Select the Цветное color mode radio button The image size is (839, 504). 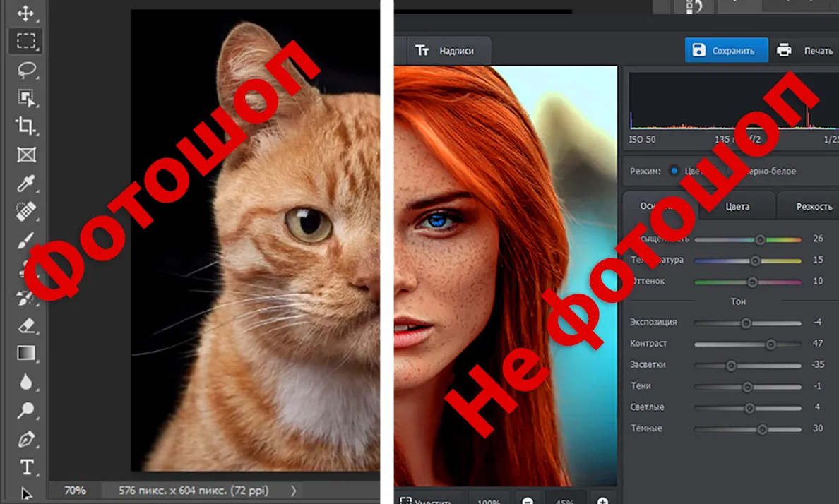pyautogui.click(x=674, y=171)
